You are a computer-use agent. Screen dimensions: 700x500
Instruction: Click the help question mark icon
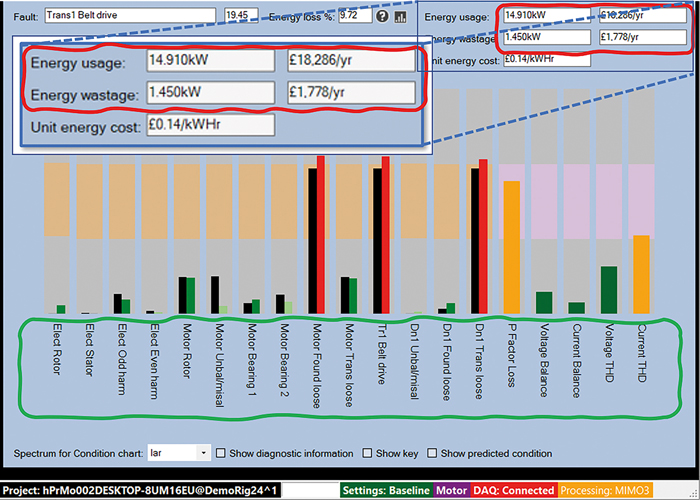pyautogui.click(x=381, y=16)
